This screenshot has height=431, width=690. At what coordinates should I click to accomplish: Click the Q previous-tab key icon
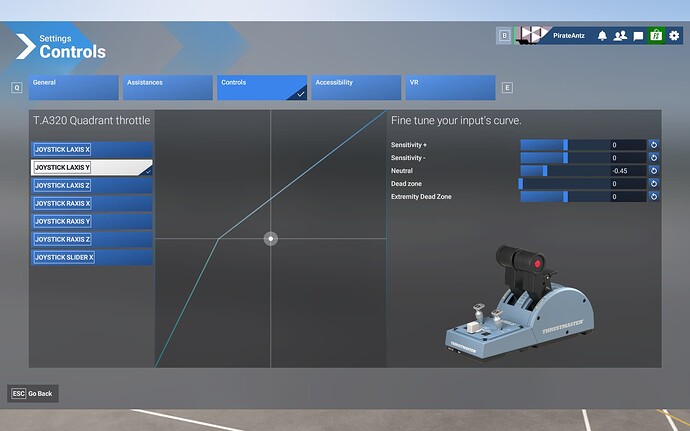tap(17, 88)
